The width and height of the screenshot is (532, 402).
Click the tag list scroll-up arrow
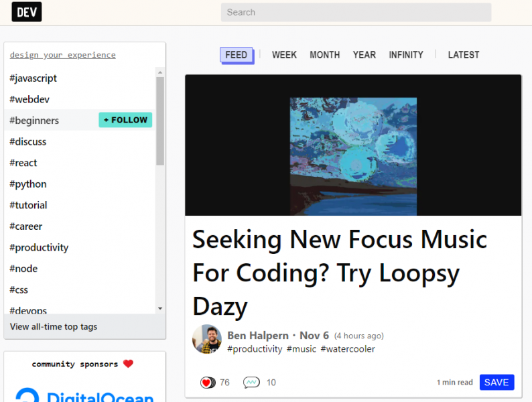click(x=160, y=72)
